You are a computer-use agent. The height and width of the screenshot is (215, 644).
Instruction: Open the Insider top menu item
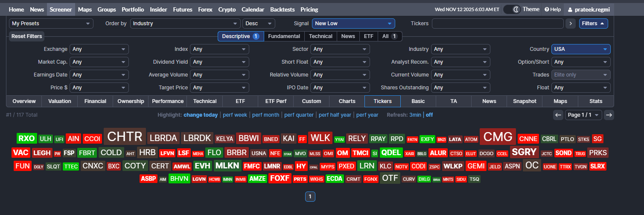click(x=159, y=9)
